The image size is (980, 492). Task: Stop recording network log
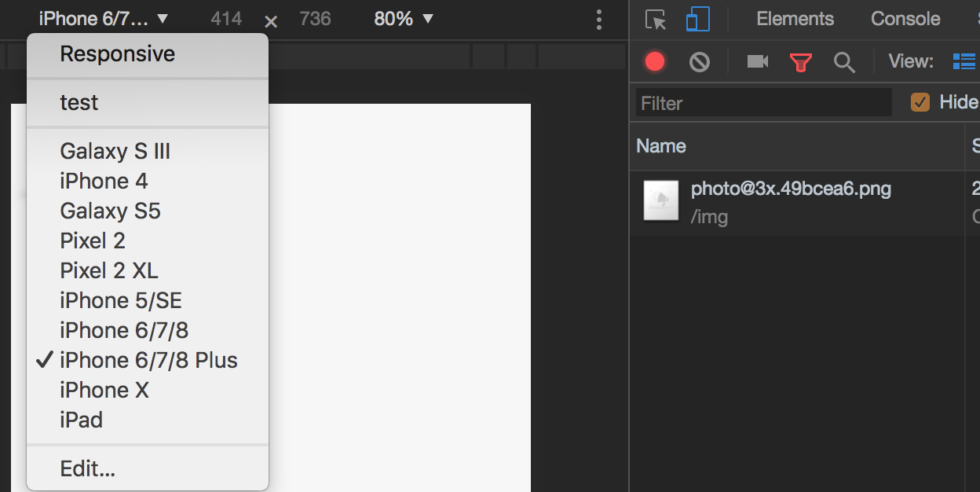click(x=655, y=62)
